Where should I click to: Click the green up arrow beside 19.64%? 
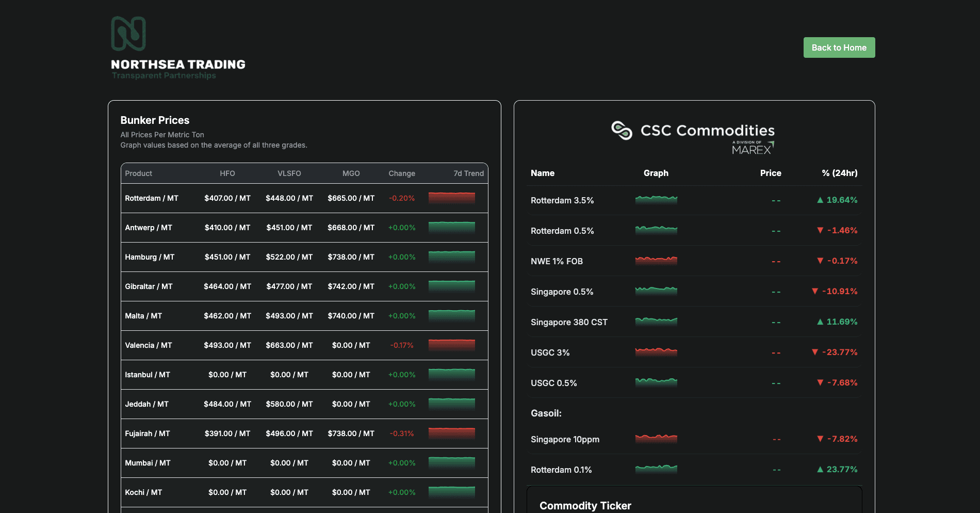pyautogui.click(x=820, y=200)
